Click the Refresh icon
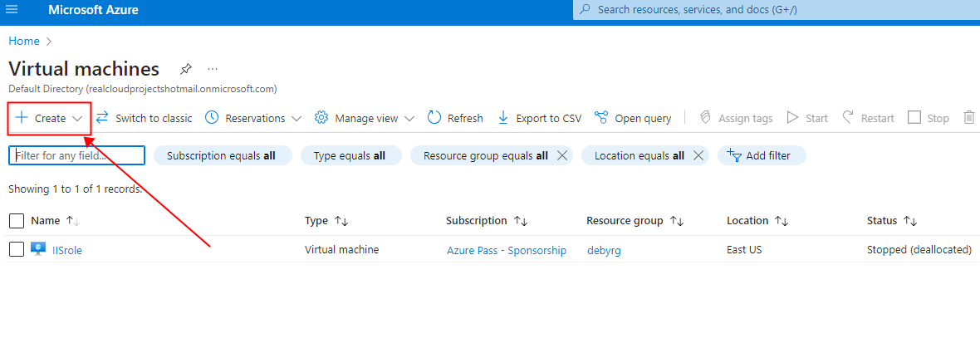Screen dimensions: 980x353 [x=434, y=118]
